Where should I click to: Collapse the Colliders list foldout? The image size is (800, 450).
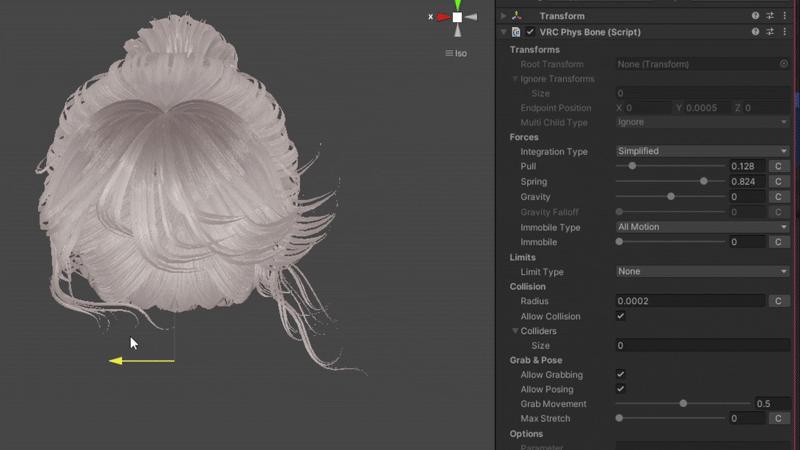516,331
